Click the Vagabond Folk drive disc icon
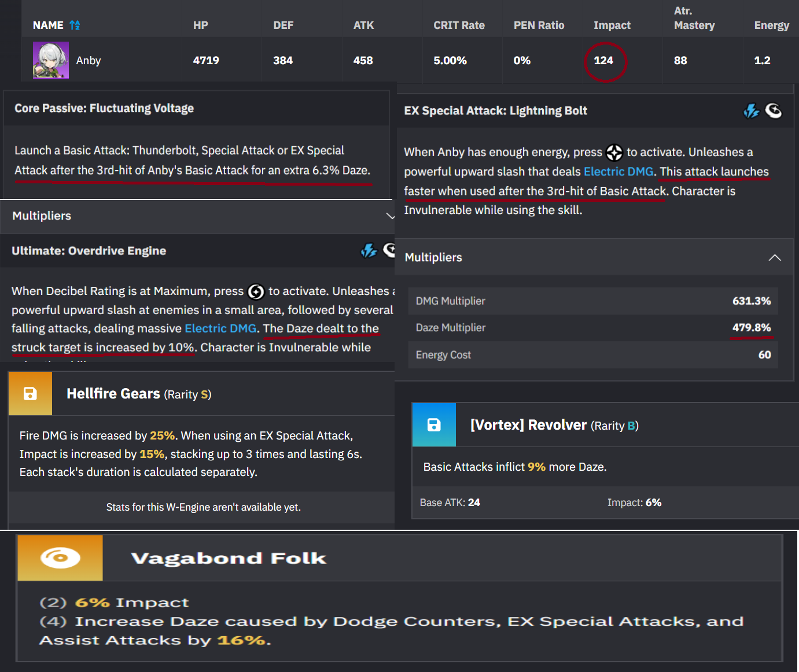Image resolution: width=799 pixels, height=672 pixels. (60, 557)
